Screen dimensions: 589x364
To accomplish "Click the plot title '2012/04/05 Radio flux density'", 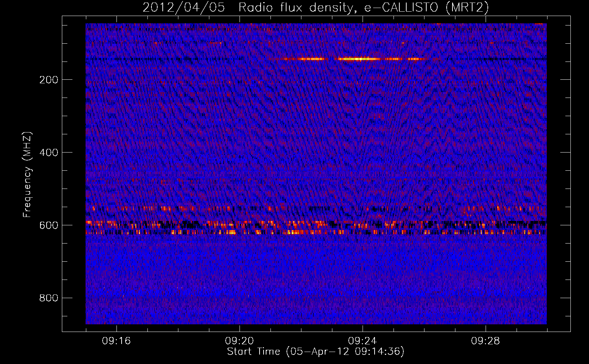I will pyautogui.click(x=316, y=8).
